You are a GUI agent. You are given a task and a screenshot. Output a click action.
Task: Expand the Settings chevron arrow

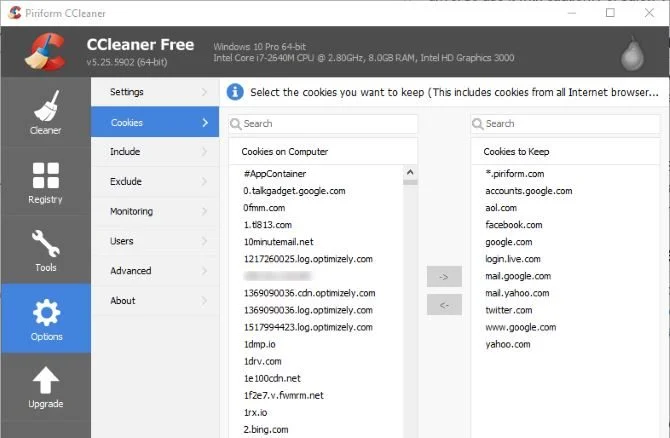point(204,92)
